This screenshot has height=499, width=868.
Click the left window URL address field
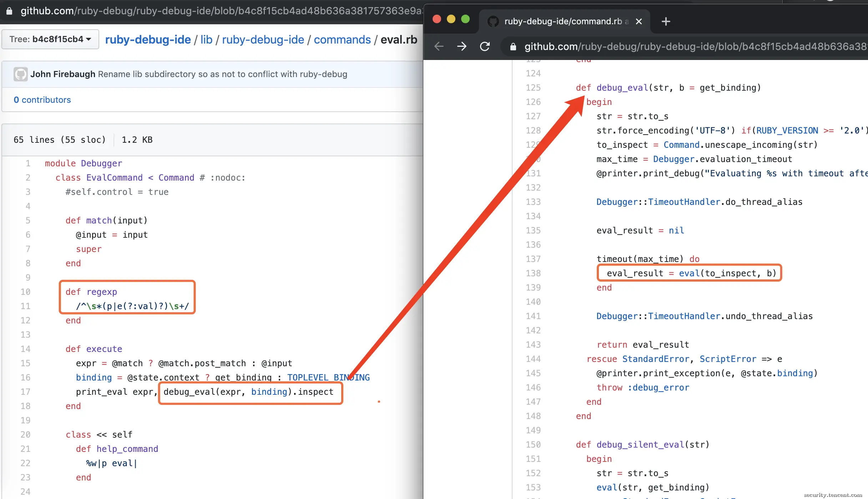tap(221, 11)
